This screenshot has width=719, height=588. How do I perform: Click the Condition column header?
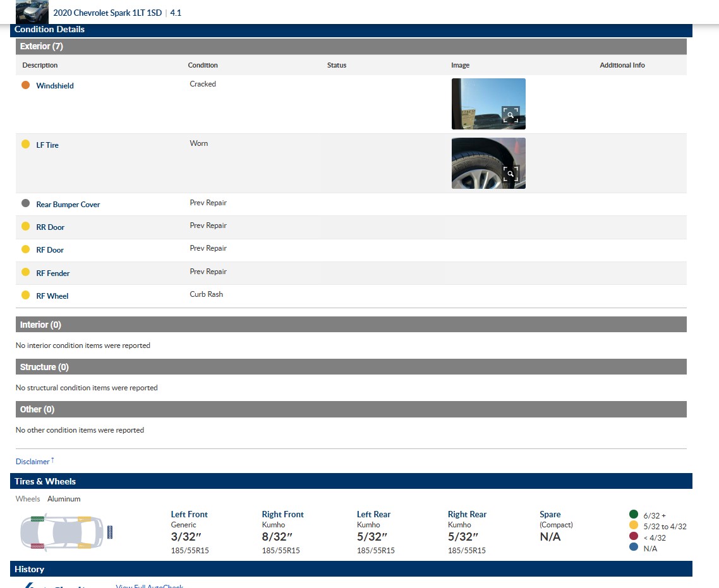(203, 65)
